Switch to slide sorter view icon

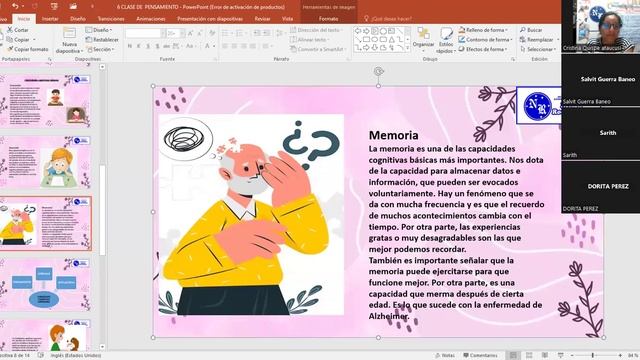point(529,356)
